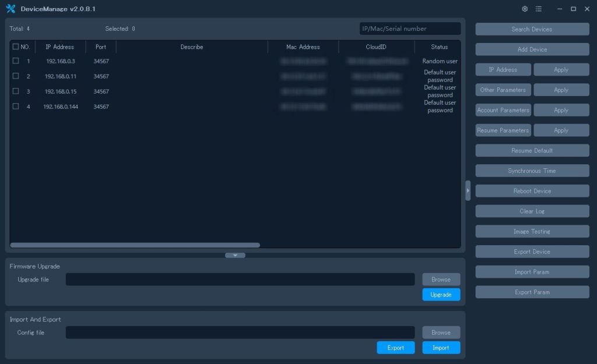Click the Reboot Device button

click(x=532, y=191)
